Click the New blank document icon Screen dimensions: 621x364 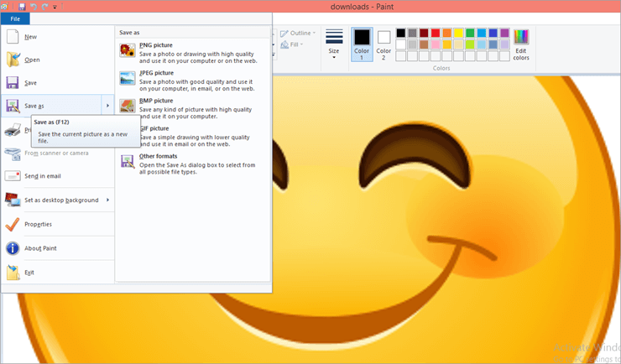(x=13, y=37)
